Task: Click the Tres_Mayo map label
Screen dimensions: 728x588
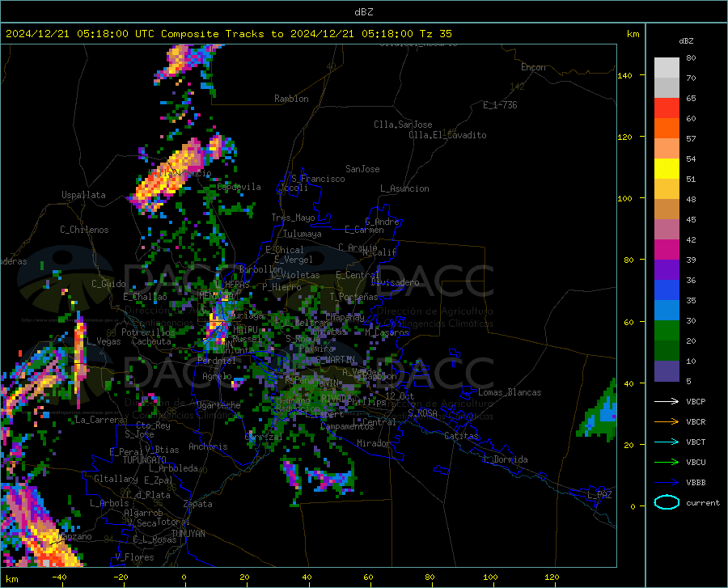Action: (x=293, y=218)
